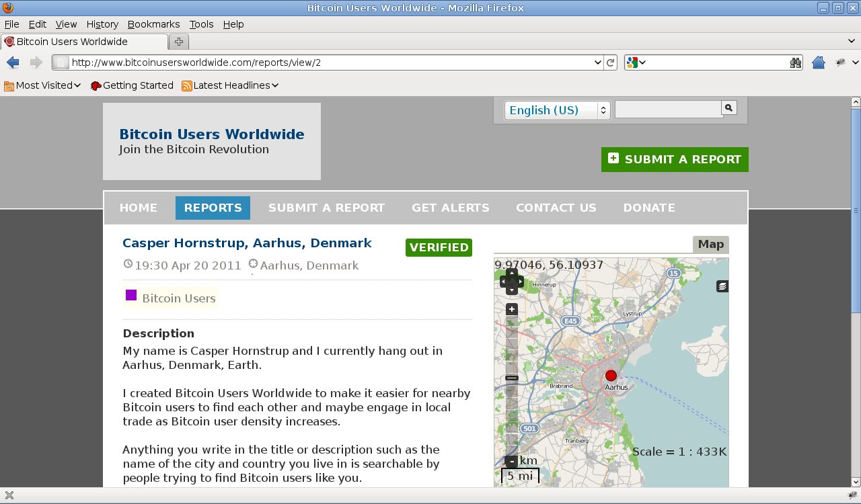Focus the browser Google search field
Screen dimensions: 861x504
(x=718, y=62)
